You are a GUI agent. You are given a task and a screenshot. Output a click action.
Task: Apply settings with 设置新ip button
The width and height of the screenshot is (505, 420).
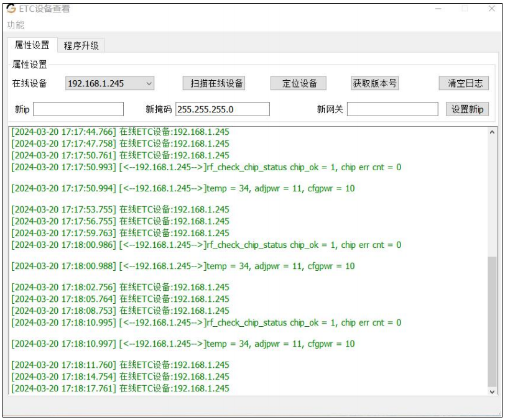[x=467, y=109]
